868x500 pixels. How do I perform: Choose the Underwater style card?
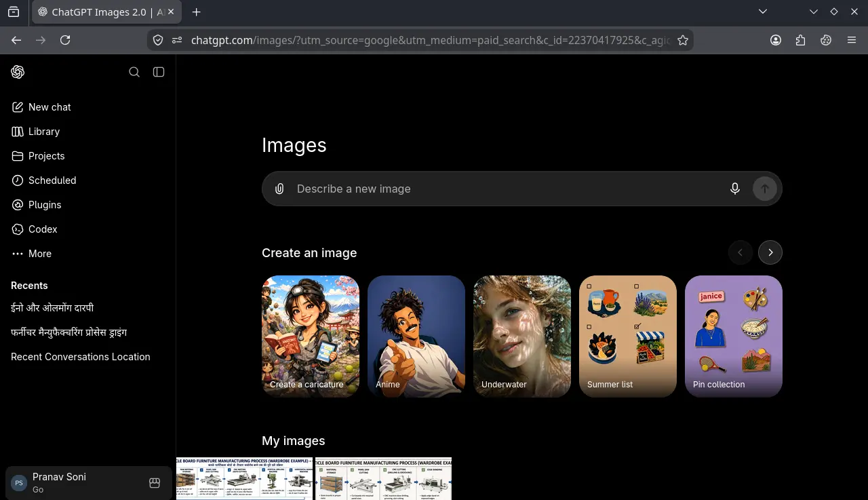(x=522, y=336)
